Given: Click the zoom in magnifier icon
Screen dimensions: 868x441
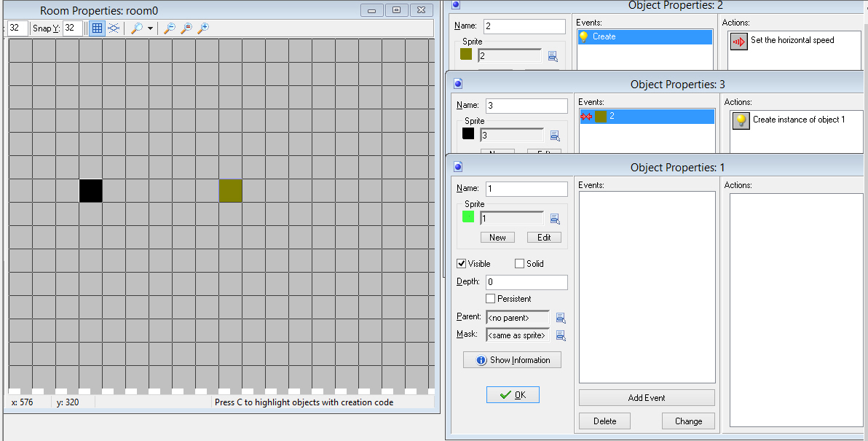Looking at the screenshot, I should [203, 28].
